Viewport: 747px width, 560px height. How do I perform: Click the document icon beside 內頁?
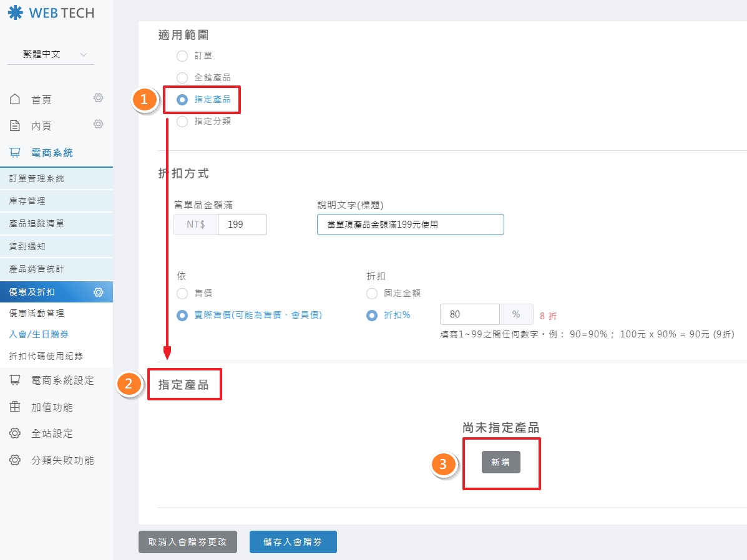(x=16, y=126)
